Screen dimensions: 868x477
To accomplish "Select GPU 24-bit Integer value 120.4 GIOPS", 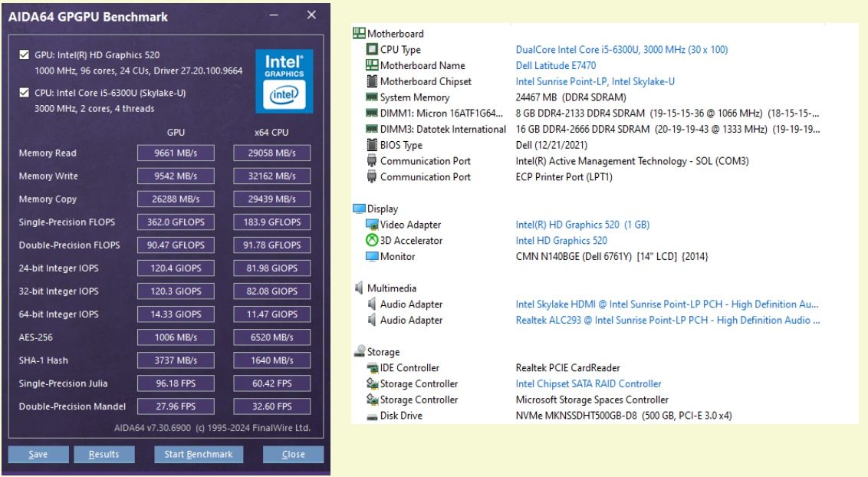I will click(x=176, y=268).
